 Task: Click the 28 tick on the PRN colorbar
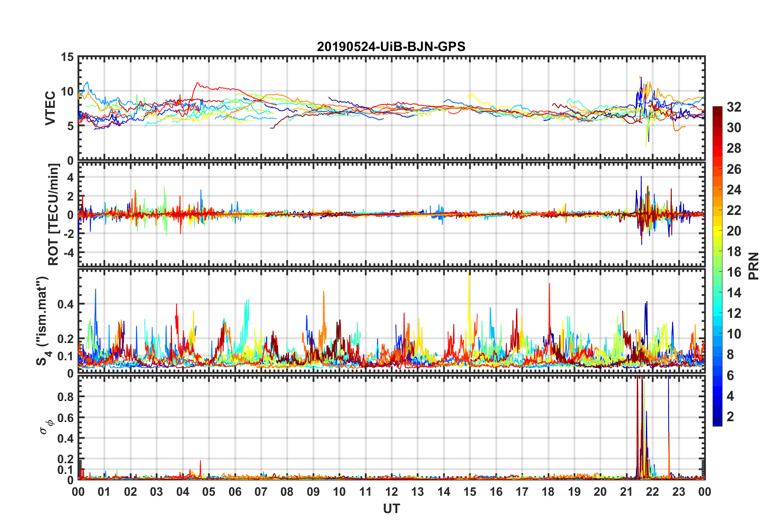point(734,148)
